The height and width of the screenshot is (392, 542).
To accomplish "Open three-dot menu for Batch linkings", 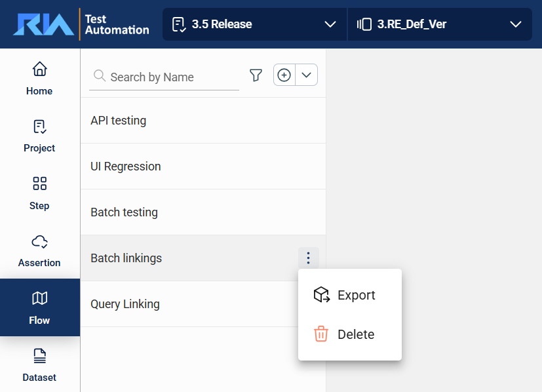I will (x=308, y=258).
